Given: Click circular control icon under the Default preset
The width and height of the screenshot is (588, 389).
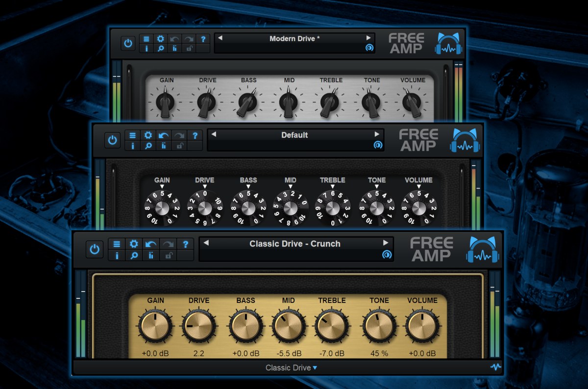Looking at the screenshot, I should point(377,145).
